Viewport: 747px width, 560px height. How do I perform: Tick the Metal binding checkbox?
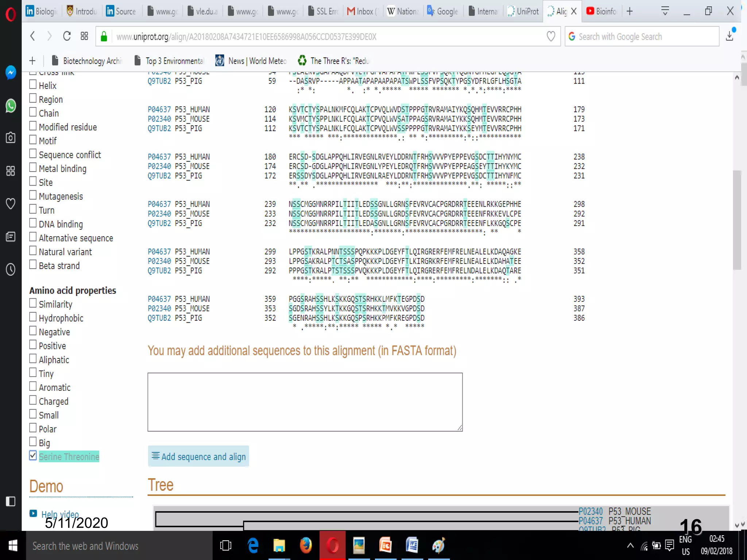point(33,167)
